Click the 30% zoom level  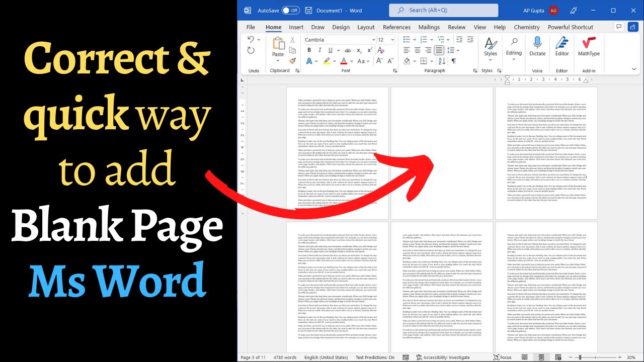click(x=631, y=357)
